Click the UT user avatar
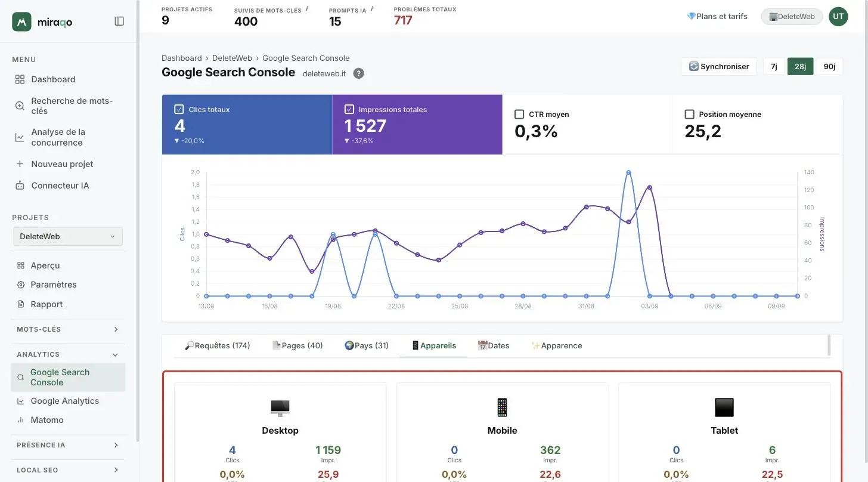 pyautogui.click(x=838, y=17)
